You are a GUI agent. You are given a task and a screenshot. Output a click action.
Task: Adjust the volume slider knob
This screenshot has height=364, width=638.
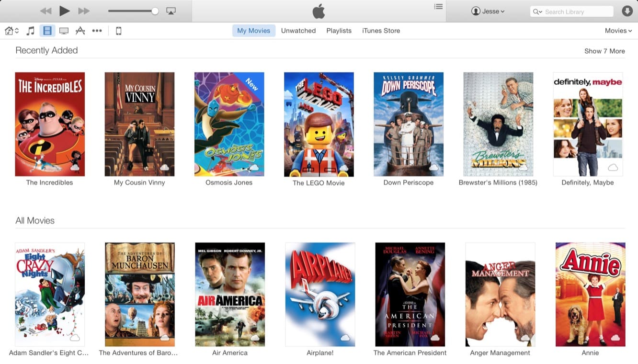tap(155, 11)
